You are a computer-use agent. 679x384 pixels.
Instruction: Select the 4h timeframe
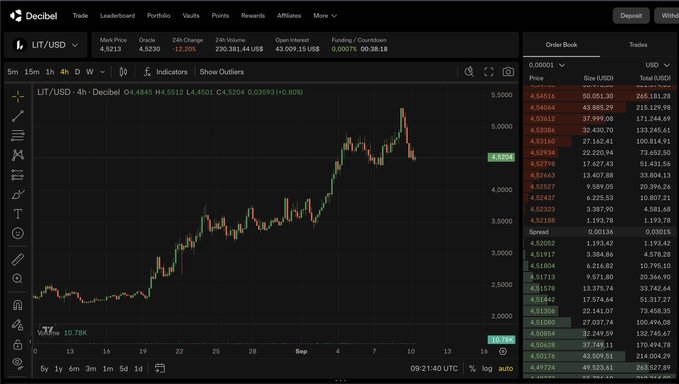point(64,72)
